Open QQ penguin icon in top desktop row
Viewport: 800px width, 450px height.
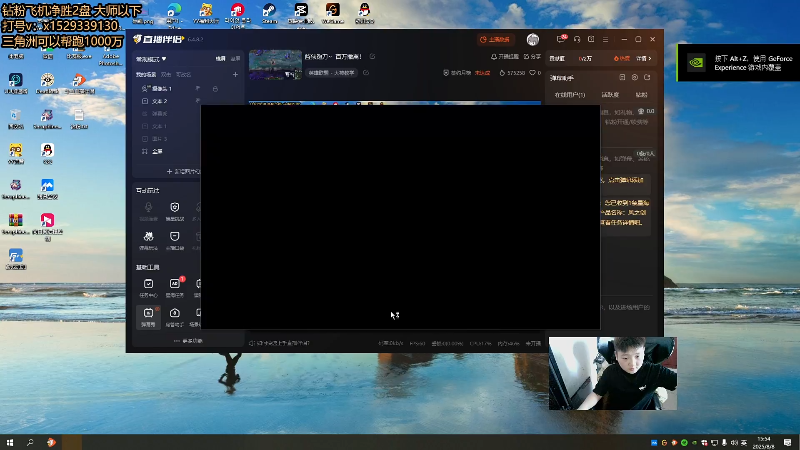click(364, 13)
